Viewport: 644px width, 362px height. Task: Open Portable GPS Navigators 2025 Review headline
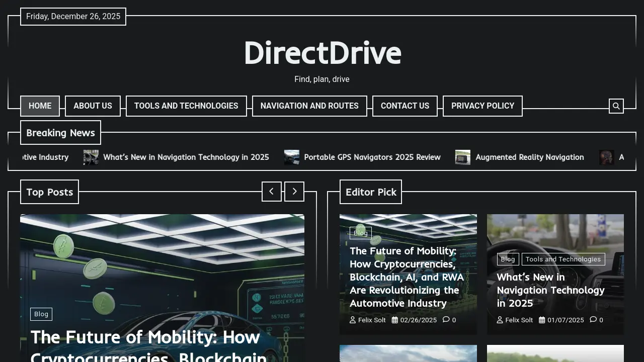[372, 157]
